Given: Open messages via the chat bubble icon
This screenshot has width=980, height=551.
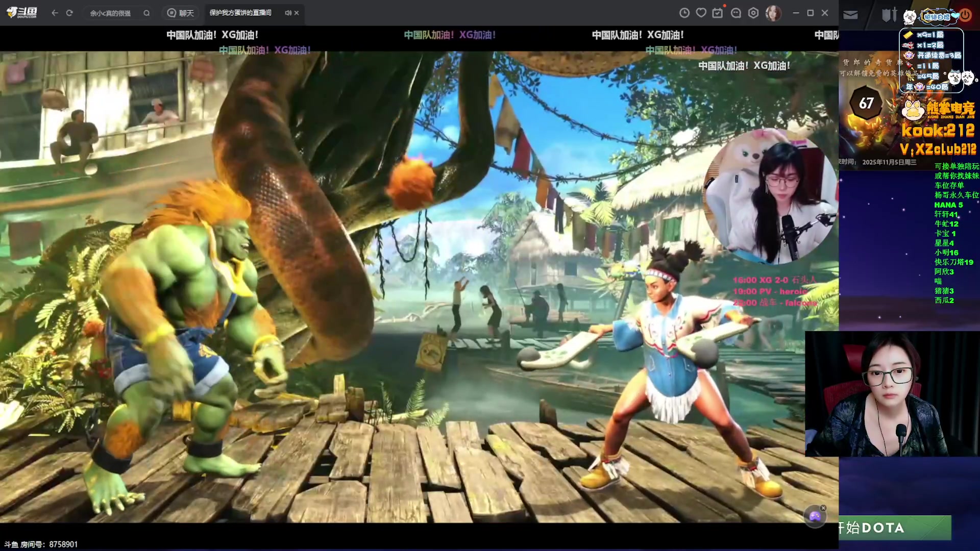Looking at the screenshot, I should coord(736,13).
